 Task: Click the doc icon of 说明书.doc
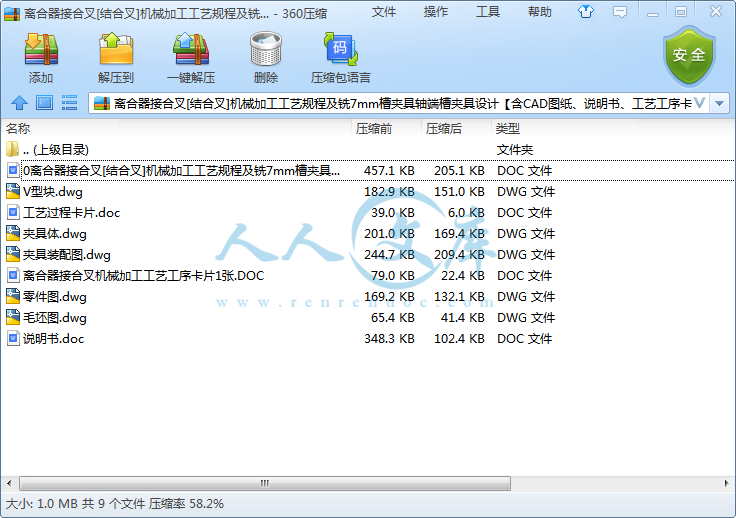click(x=13, y=339)
